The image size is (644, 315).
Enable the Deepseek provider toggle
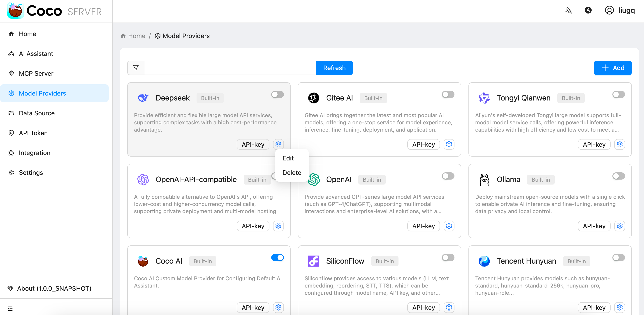277,94
